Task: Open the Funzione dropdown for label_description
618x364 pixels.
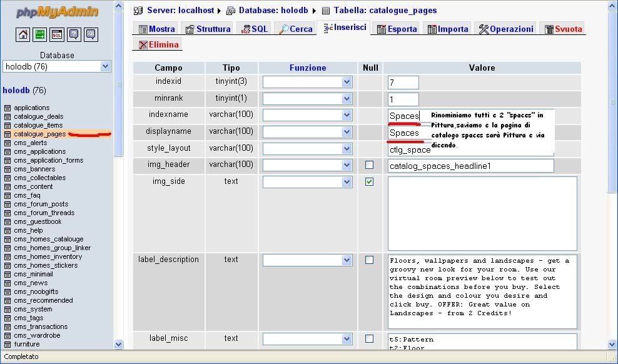Action: click(307, 260)
